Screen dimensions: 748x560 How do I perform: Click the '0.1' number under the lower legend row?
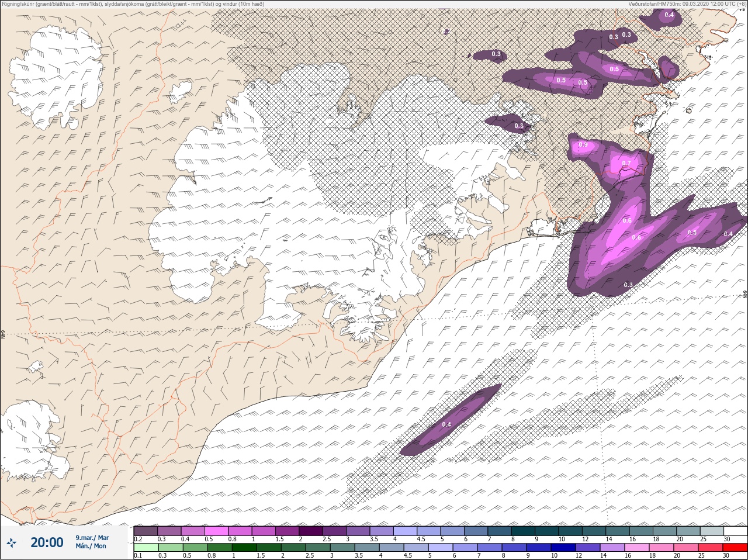click(138, 556)
